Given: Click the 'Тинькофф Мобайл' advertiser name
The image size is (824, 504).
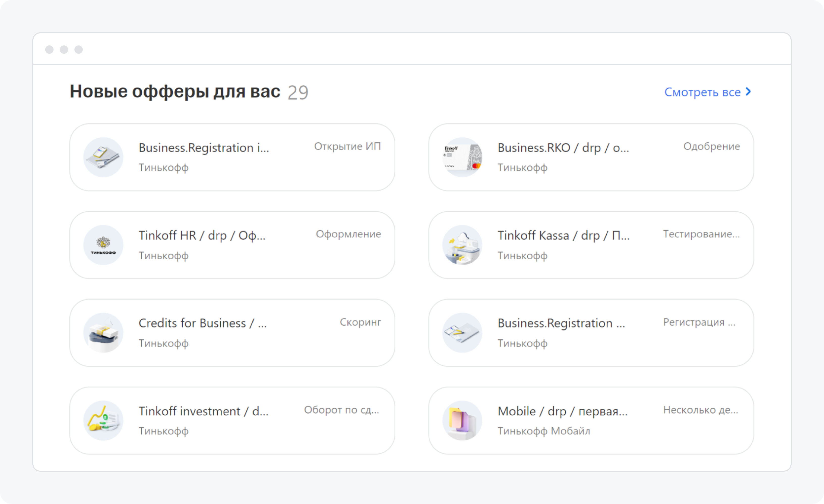Looking at the screenshot, I should pos(544,431).
